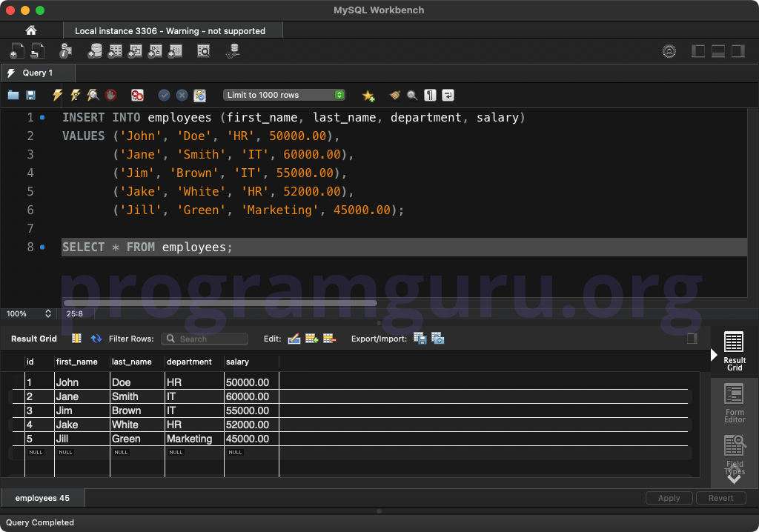The width and height of the screenshot is (759, 532).
Task: Reconnect to DBMS icon
Action: [x=233, y=51]
